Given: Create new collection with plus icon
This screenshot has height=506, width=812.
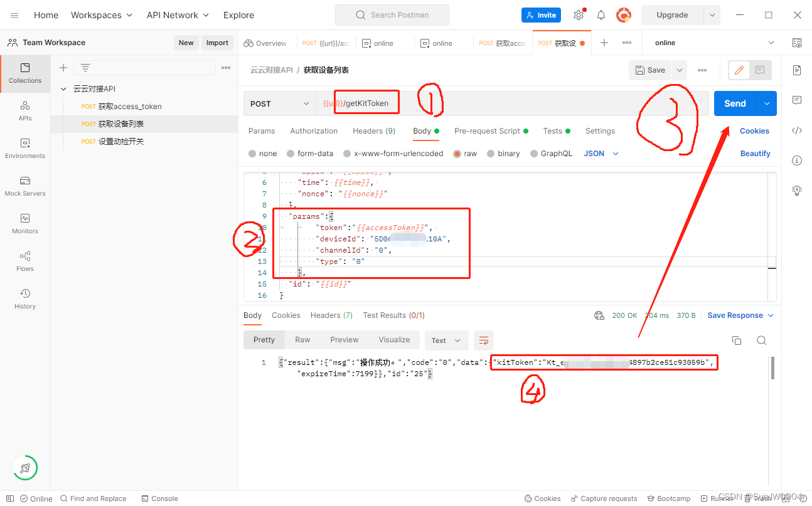Looking at the screenshot, I should point(63,68).
